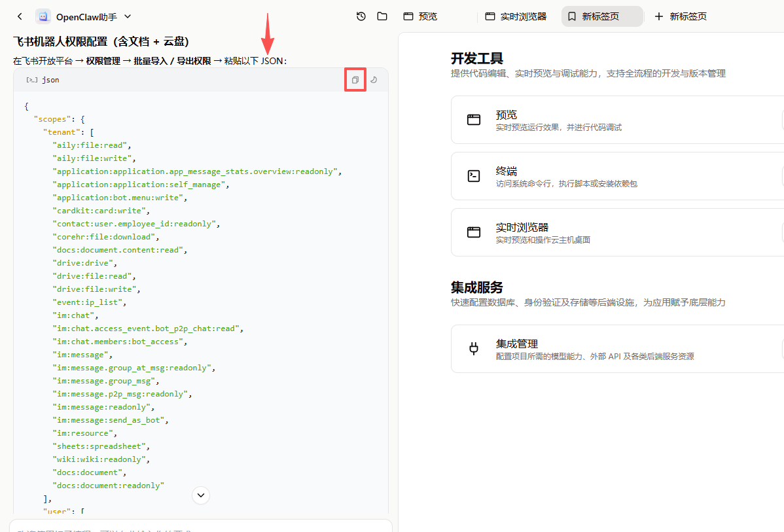This screenshot has width=784, height=532.
Task: Click the OpenClaw助手 robot avatar icon
Action: (43, 16)
